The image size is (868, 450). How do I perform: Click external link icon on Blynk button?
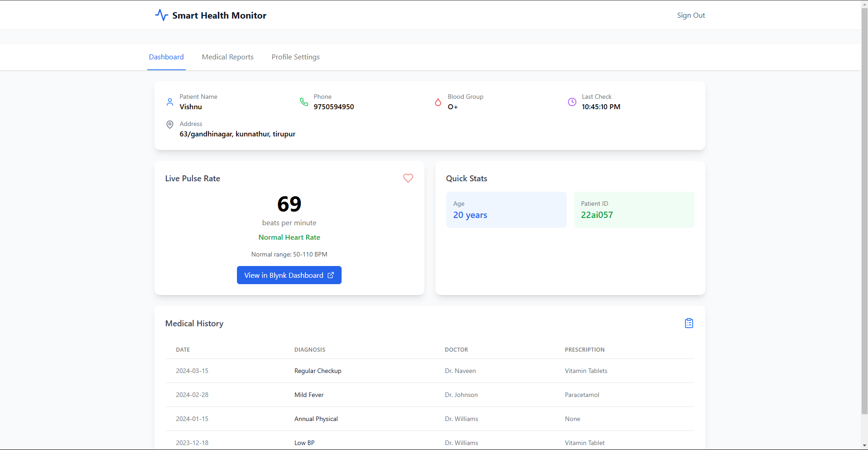tap(331, 275)
